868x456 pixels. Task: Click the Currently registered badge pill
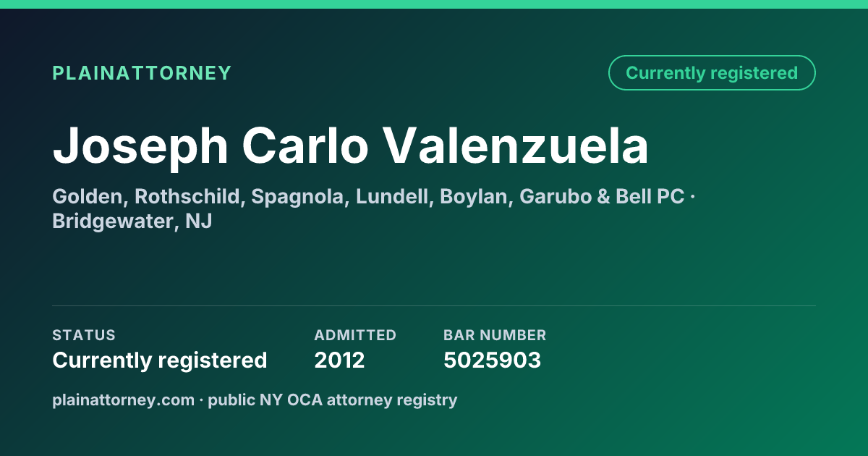(712, 73)
